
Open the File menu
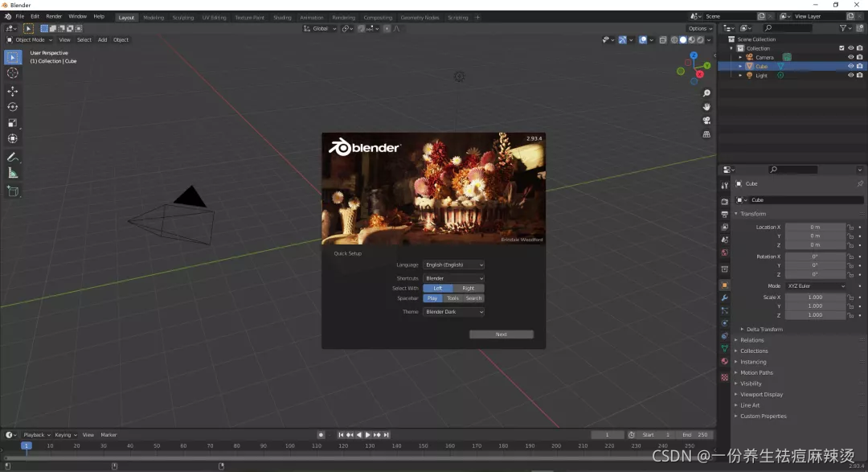[x=20, y=17]
